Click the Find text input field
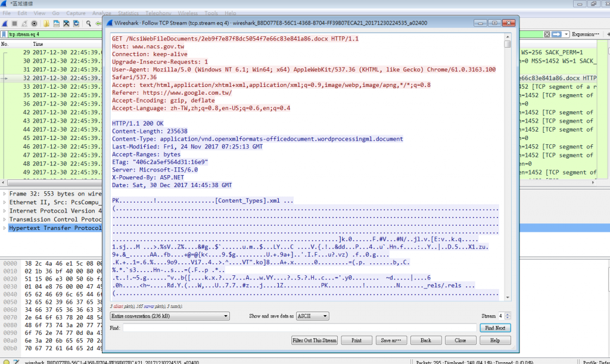 click(300, 328)
